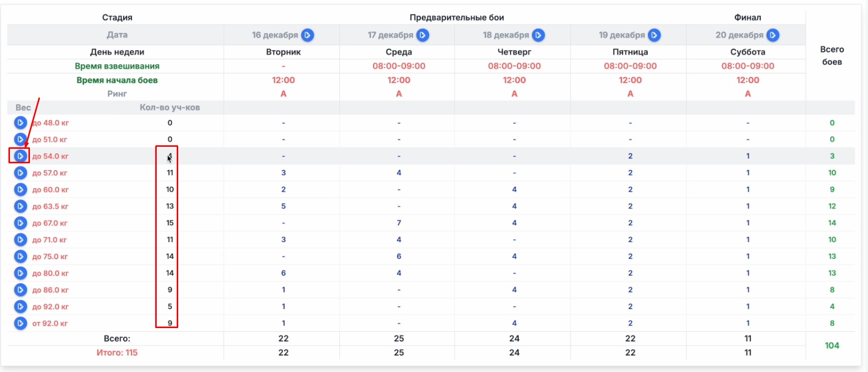This screenshot has width=868, height=372.
Task: Click the icon next to 16 декабря
Action: [307, 35]
